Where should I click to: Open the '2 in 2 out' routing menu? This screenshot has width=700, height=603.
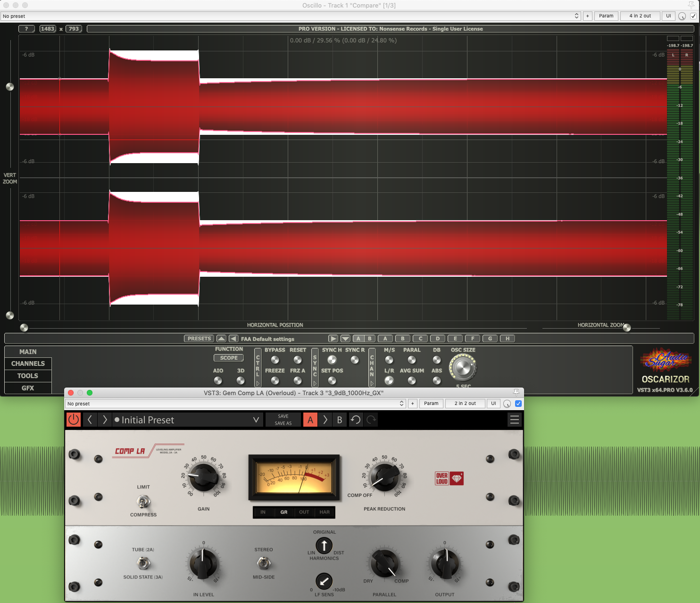pyautogui.click(x=465, y=404)
